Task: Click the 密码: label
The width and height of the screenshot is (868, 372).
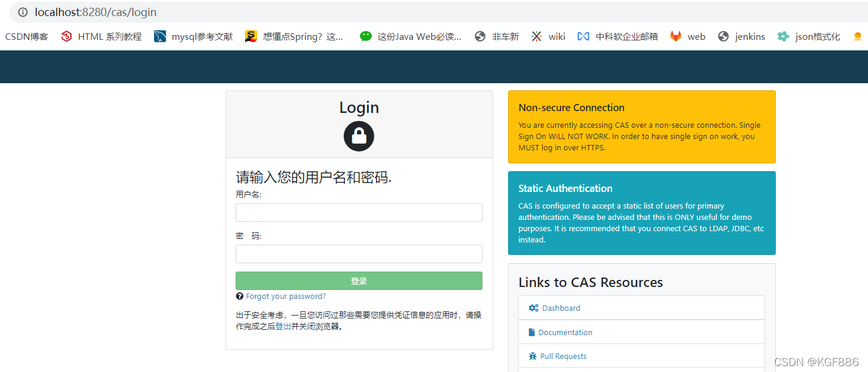Action: (249, 236)
